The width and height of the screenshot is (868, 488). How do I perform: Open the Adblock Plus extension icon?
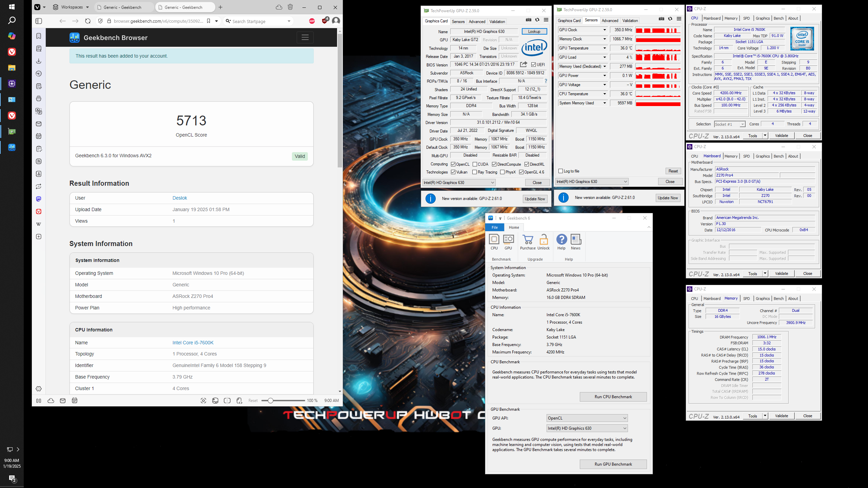coord(312,21)
